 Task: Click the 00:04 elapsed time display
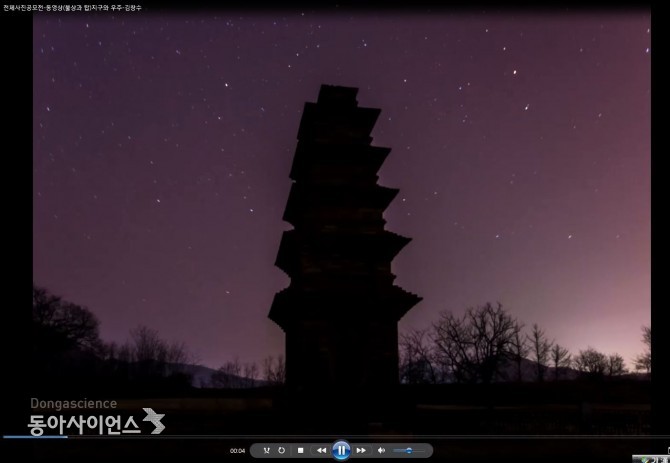point(237,451)
